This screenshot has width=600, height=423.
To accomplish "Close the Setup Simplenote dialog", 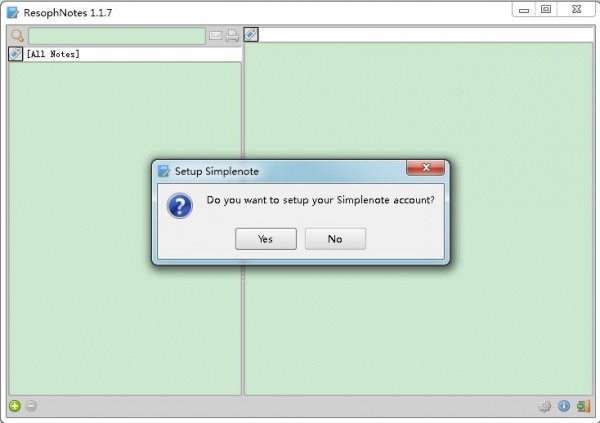I will 426,167.
